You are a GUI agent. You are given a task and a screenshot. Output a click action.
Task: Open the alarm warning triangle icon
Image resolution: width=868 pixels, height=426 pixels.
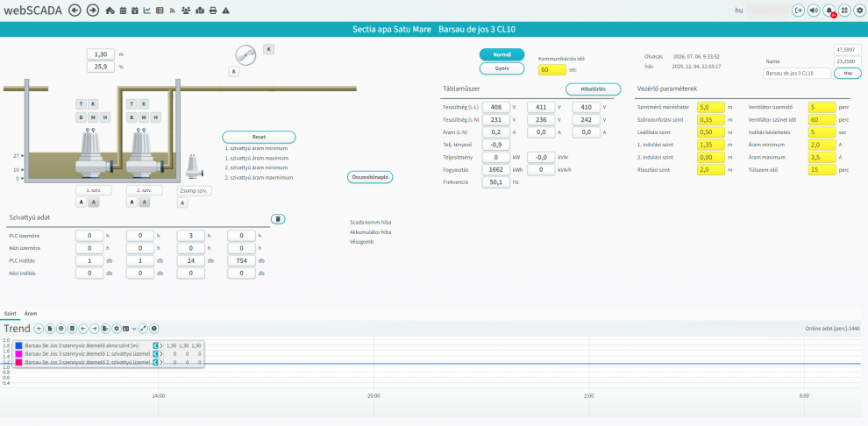click(226, 11)
